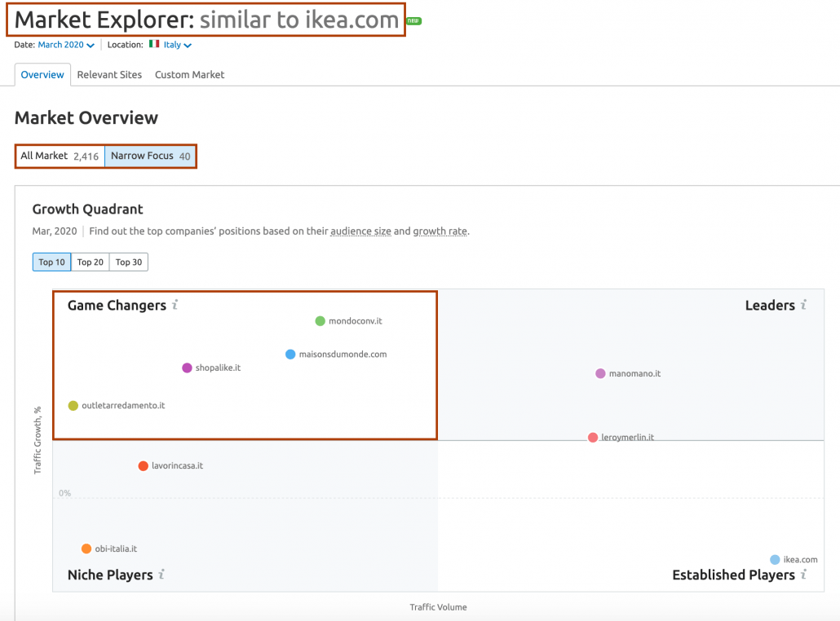Select the lavorincasa.it orange-red dot
Viewport: 840px width, 621px height.
(x=143, y=466)
